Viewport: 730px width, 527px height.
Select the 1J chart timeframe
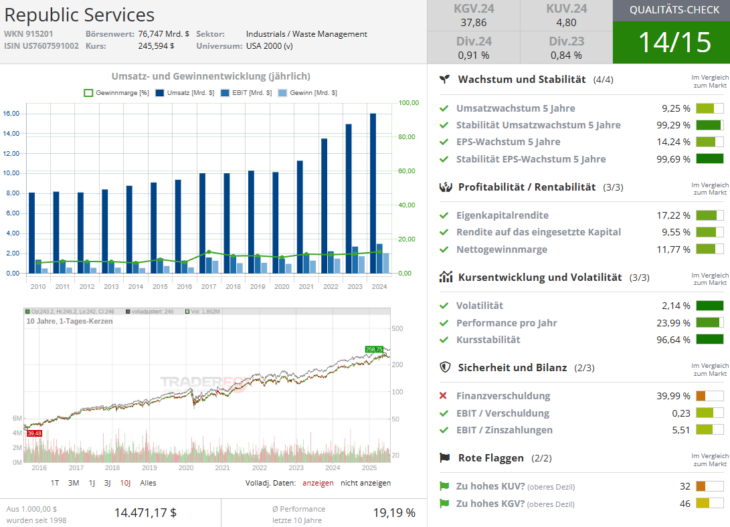click(92, 483)
